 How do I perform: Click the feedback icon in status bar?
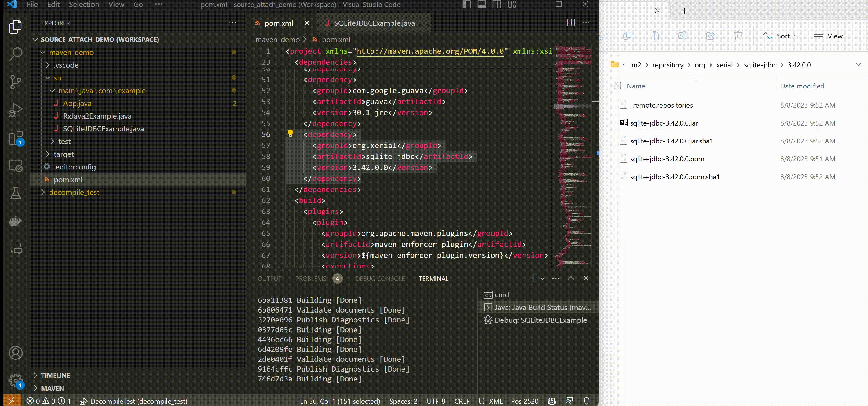pos(569,401)
